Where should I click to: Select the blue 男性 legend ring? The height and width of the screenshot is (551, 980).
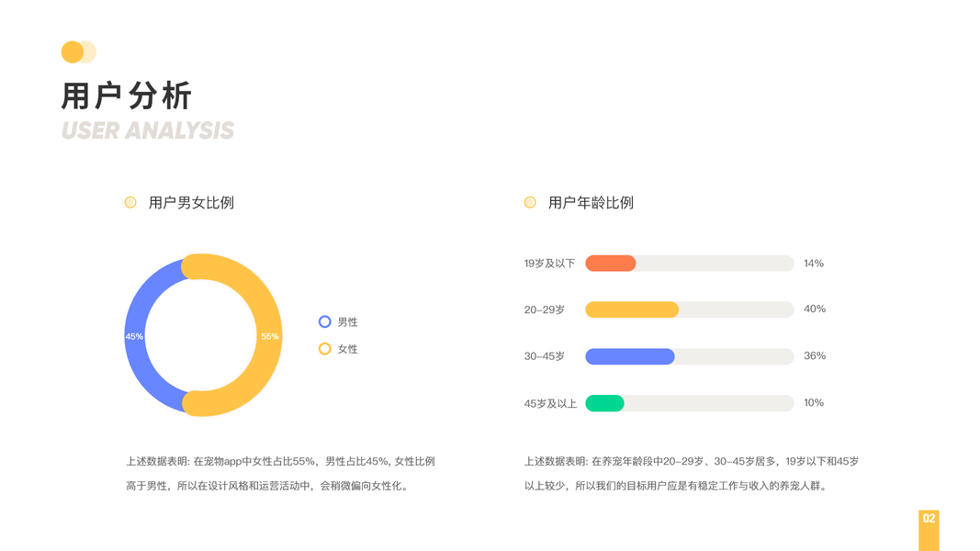point(324,321)
